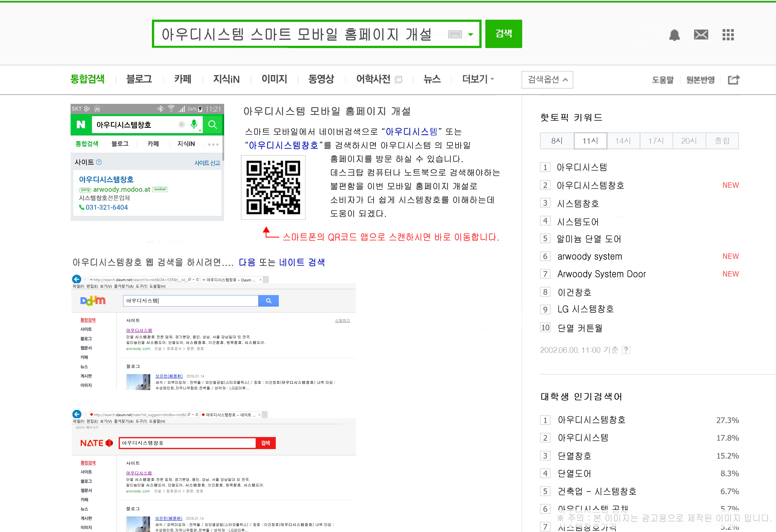Select the 8시 hot topic time tab
This screenshot has width=776, height=532.
pyautogui.click(x=557, y=141)
